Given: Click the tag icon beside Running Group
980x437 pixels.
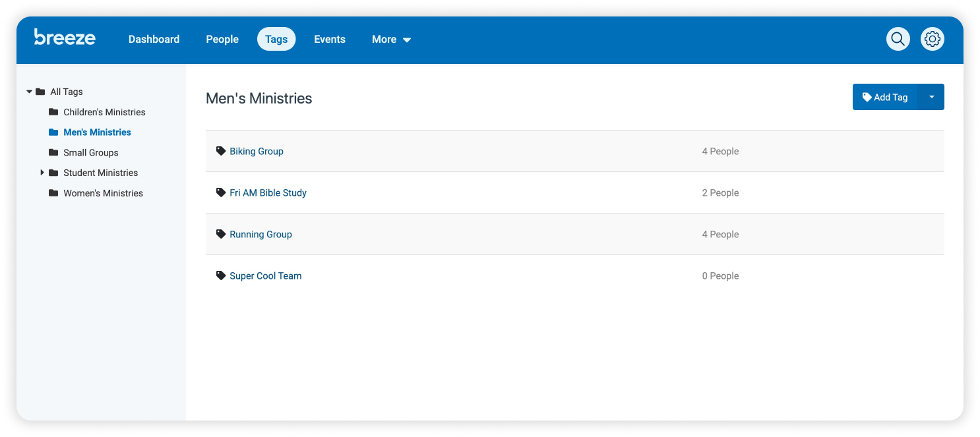Looking at the screenshot, I should click(221, 234).
